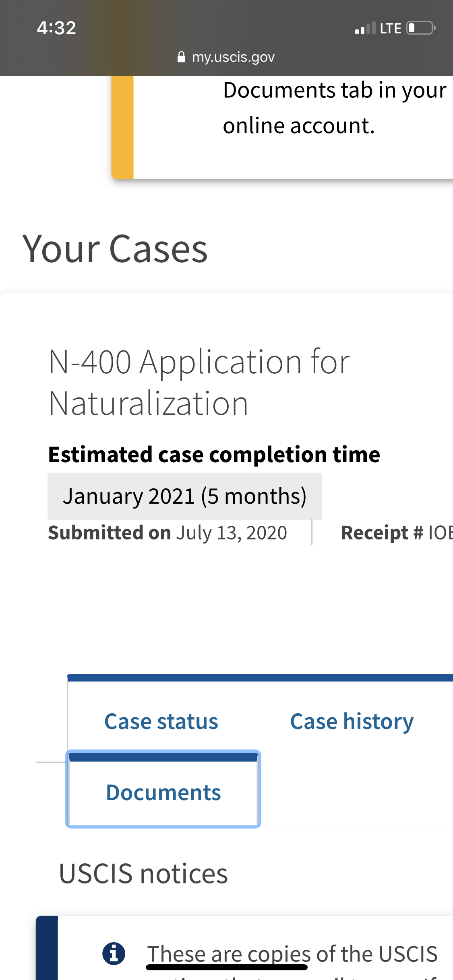
Task: Tap the Receipt # field text
Action: click(397, 533)
